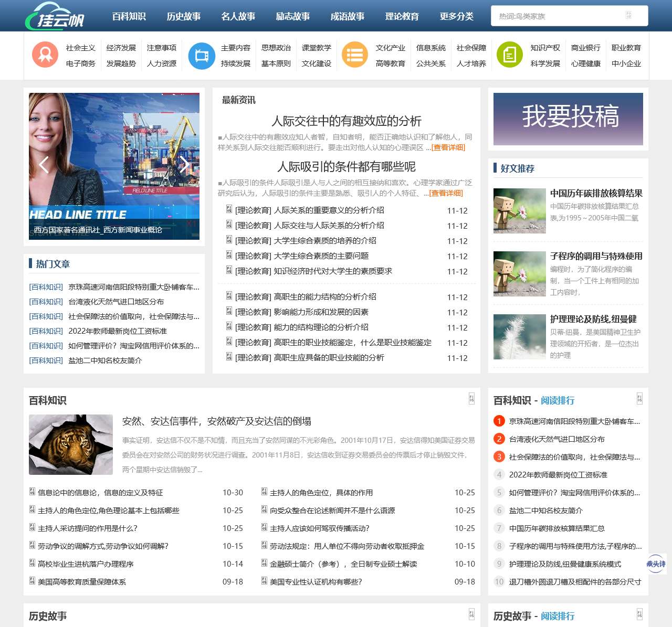Click the icon beside 劳动法规定 article
The image size is (672, 627).
point(264,545)
